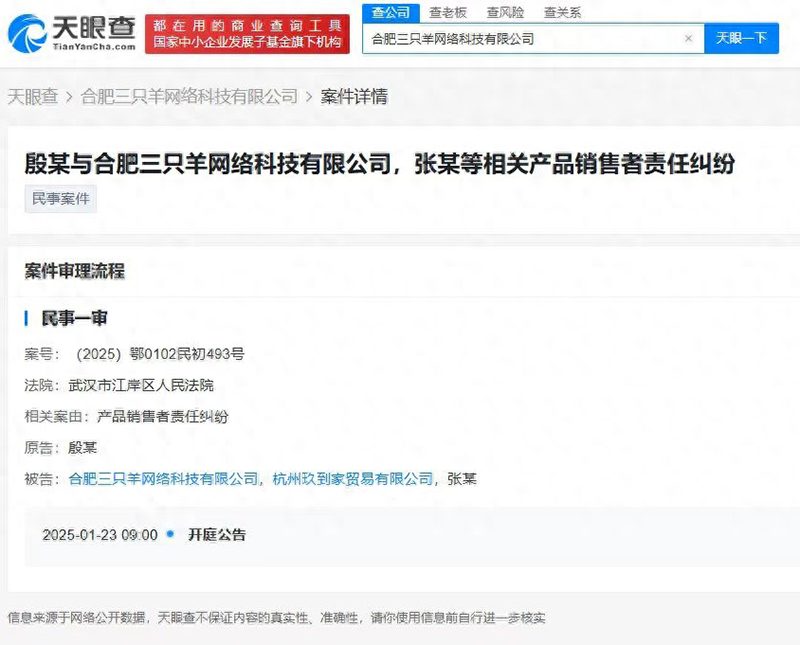The image size is (800, 645).
Task: Switch to the 查关系 tab
Action: point(562,12)
